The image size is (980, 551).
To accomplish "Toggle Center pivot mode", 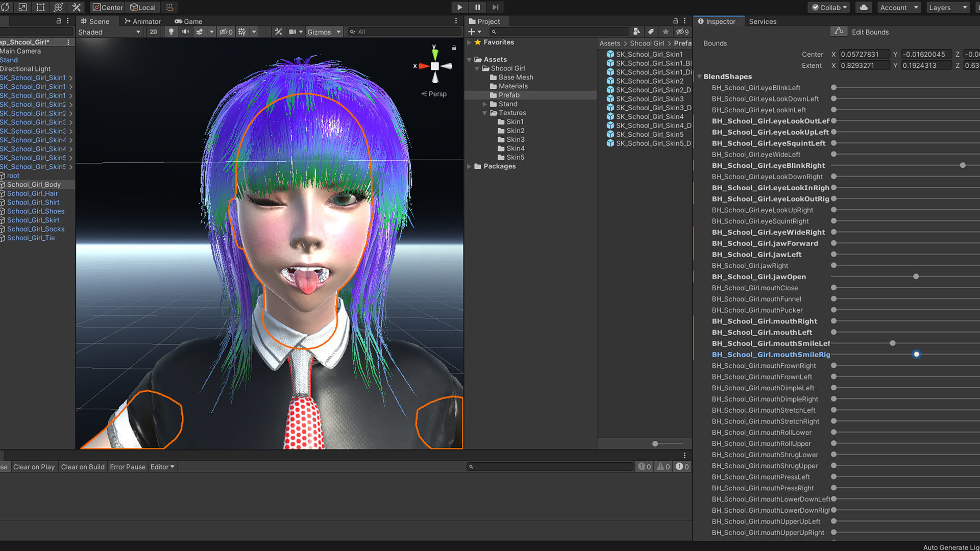I will coord(107,7).
